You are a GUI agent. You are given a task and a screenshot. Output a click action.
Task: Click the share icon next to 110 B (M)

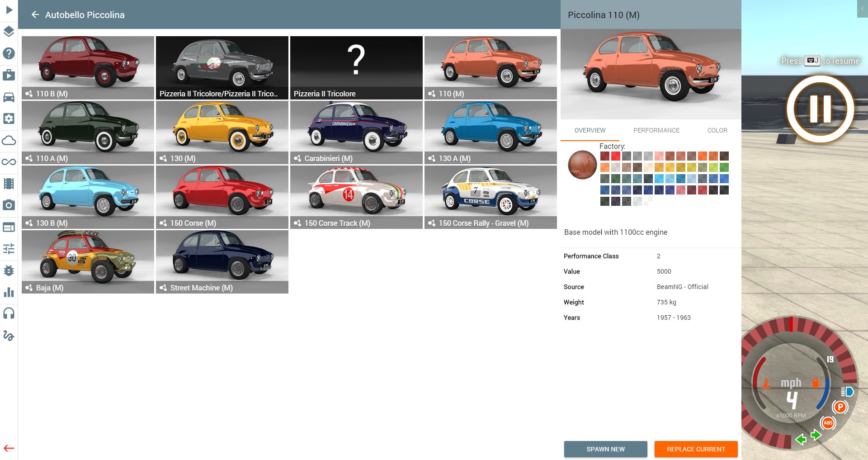(29, 94)
